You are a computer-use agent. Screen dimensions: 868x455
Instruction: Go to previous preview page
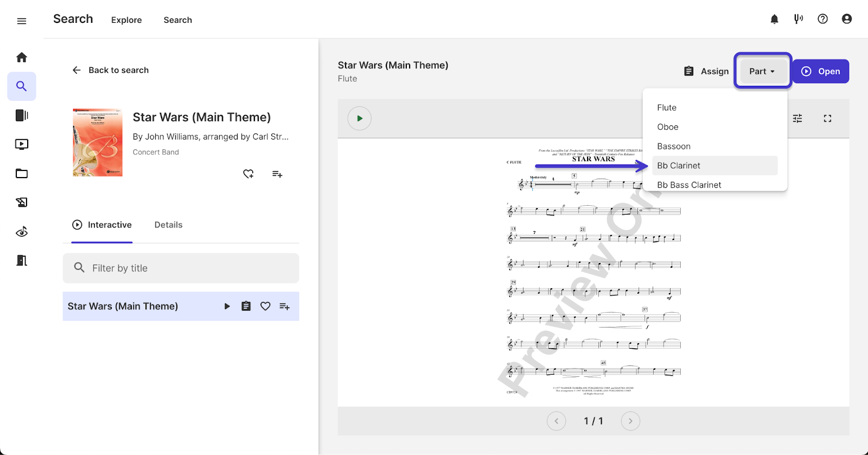[x=557, y=421]
